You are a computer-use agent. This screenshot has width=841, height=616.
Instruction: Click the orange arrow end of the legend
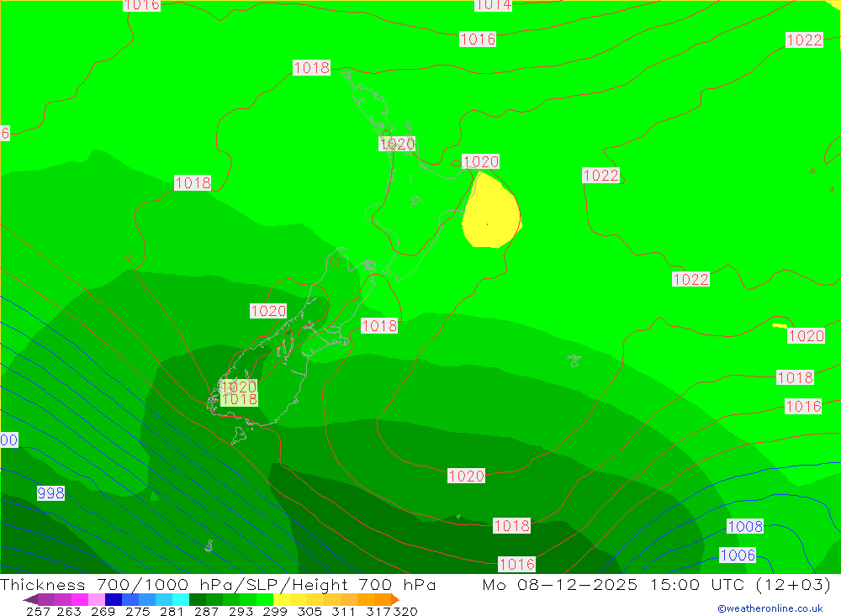(395, 599)
